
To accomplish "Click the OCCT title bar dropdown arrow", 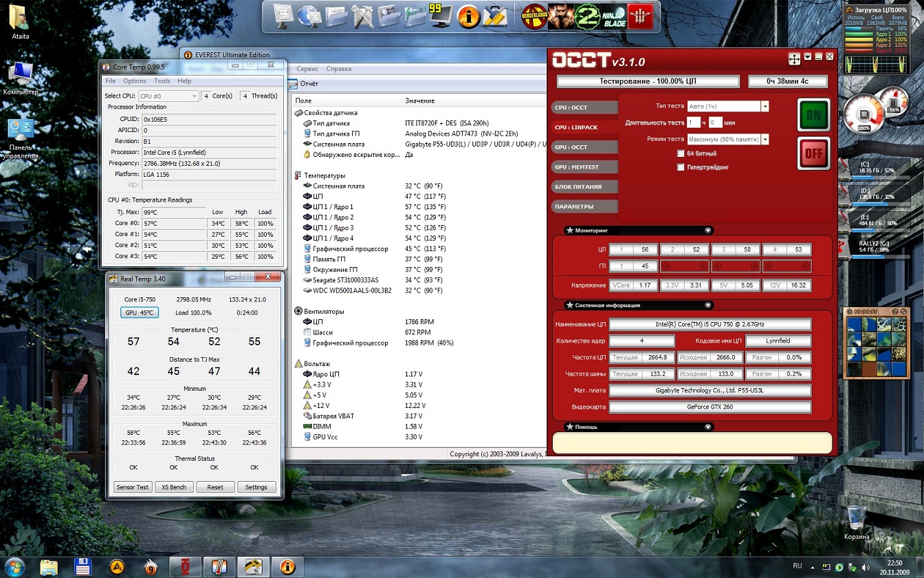I will (808, 56).
